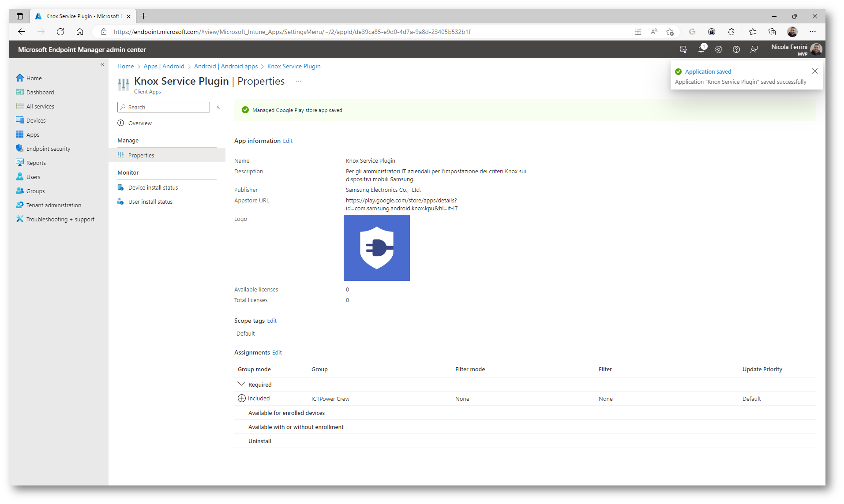Collapse the Required assignments group
The width and height of the screenshot is (844, 504).
coord(241,384)
